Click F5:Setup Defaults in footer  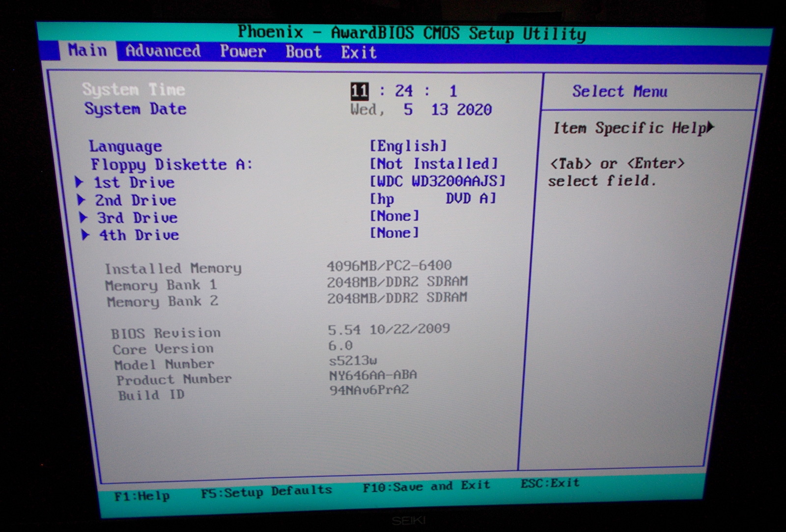tap(266, 491)
